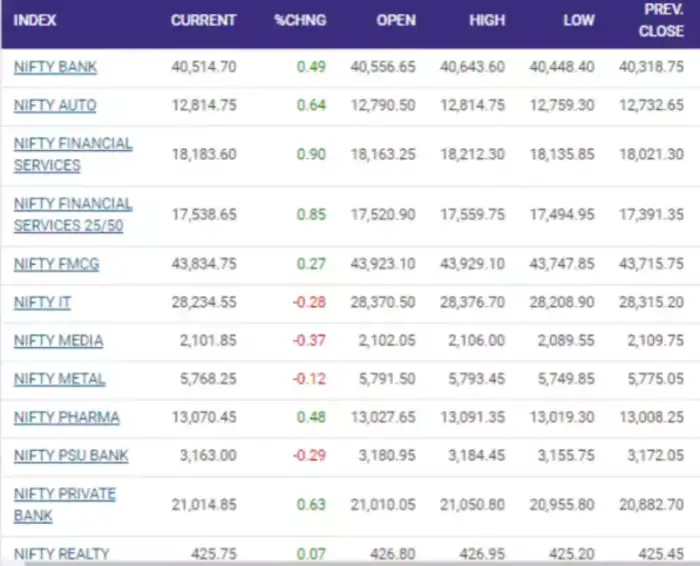This screenshot has height=566, width=700.
Task: Select the NIFTY PHARMA link
Action: pyautogui.click(x=66, y=417)
